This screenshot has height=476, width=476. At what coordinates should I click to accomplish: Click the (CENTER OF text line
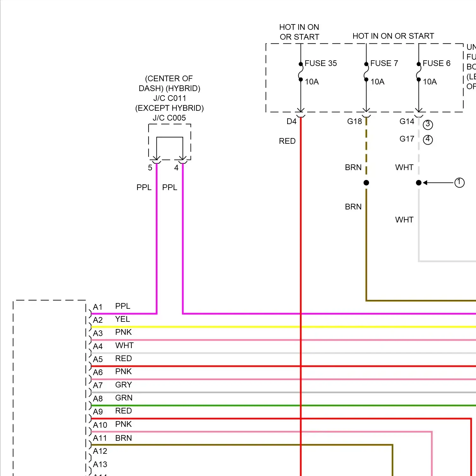169,79
